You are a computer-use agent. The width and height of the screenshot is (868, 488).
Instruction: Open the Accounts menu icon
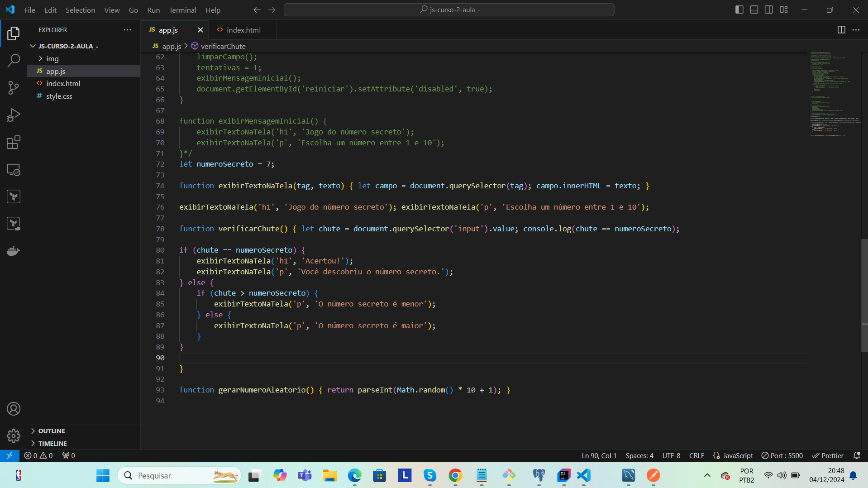[14, 409]
